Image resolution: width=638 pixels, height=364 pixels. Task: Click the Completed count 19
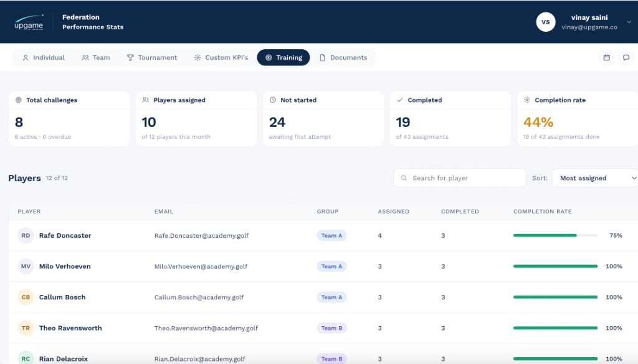403,123
